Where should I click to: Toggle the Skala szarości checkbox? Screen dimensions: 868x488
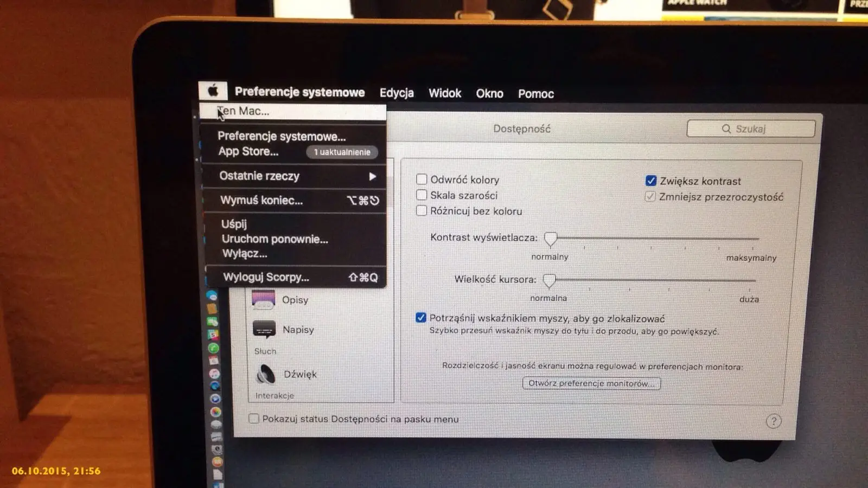coord(422,195)
